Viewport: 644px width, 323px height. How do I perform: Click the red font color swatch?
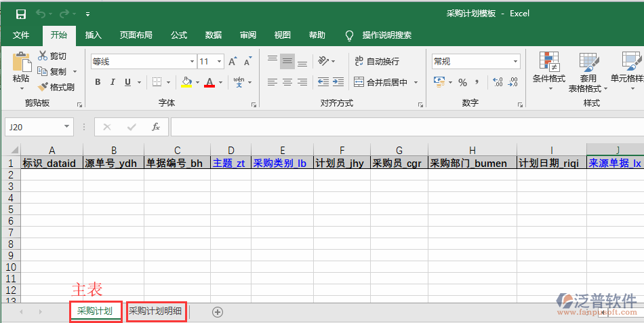[x=209, y=82]
